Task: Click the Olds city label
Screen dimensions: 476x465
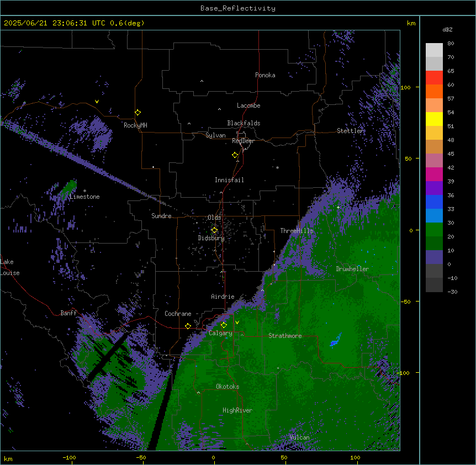Action: [214, 218]
